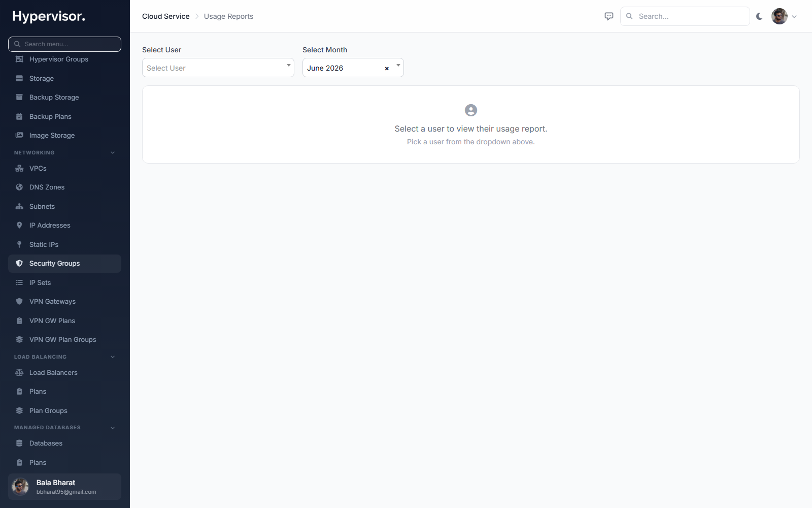Open Image Storage menu item

point(64,136)
